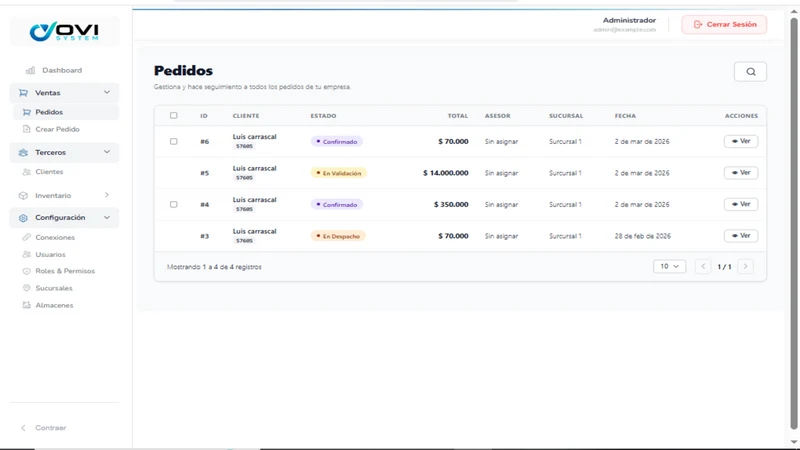
Task: Click the Sucursales location pin icon
Action: 27,288
